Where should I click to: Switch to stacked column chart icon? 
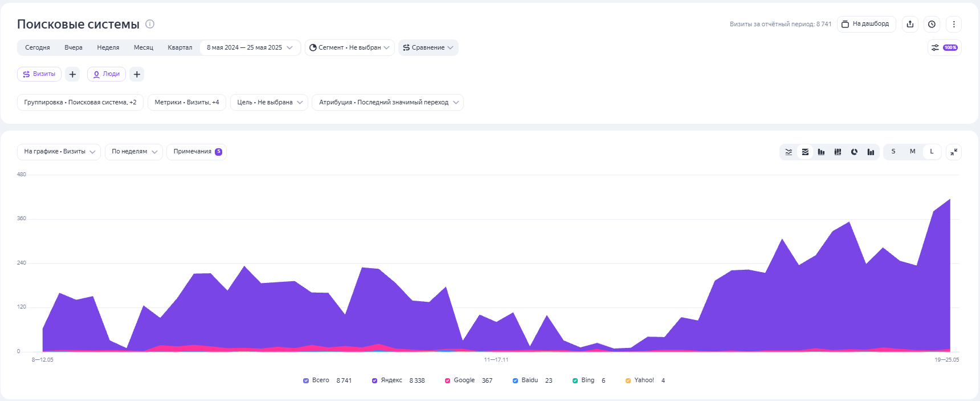[838, 152]
